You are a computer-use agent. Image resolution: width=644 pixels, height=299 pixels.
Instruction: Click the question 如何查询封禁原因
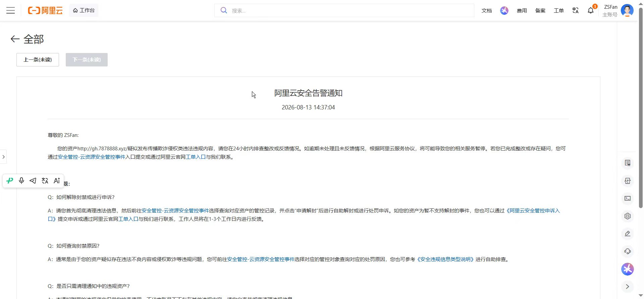tap(73, 246)
